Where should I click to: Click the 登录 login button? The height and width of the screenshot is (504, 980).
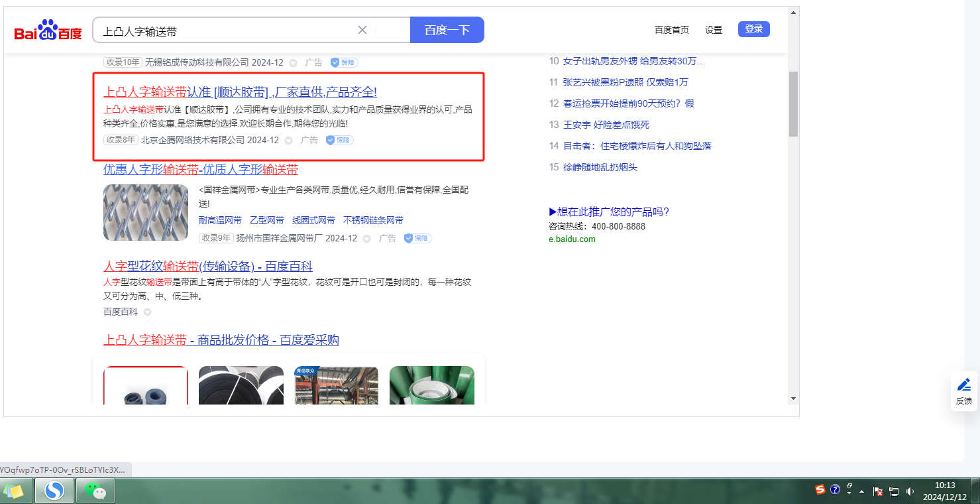(754, 29)
